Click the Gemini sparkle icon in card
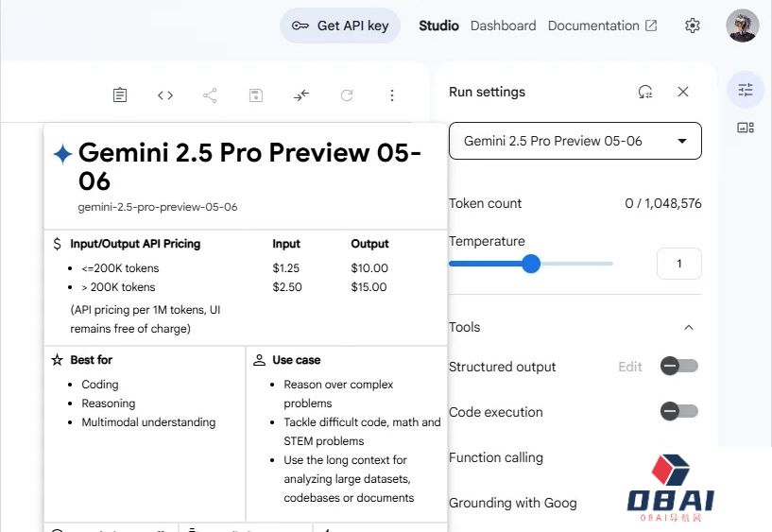772x532 pixels. click(63, 153)
